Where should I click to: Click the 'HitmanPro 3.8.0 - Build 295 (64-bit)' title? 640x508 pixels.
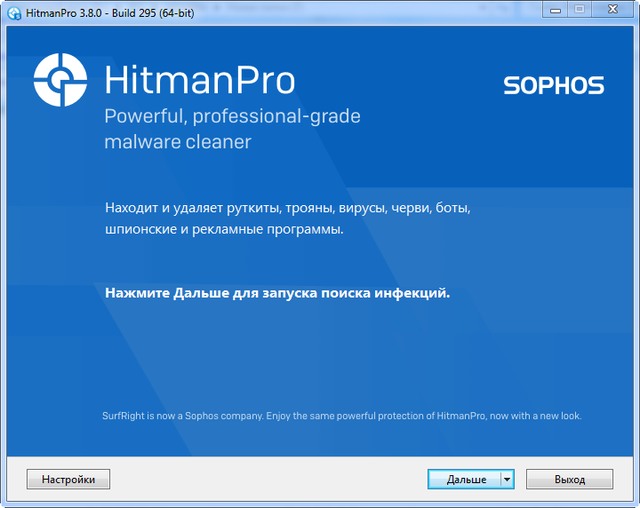point(110,13)
